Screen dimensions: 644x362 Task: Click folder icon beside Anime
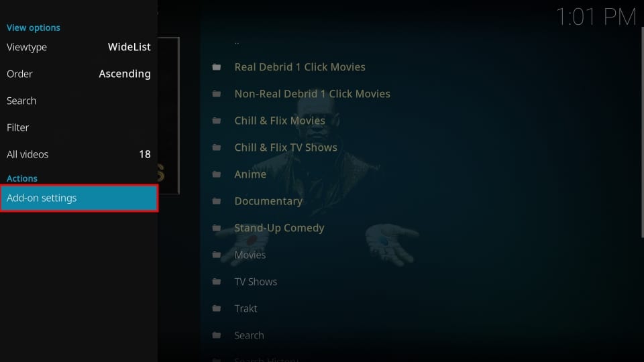coord(217,174)
